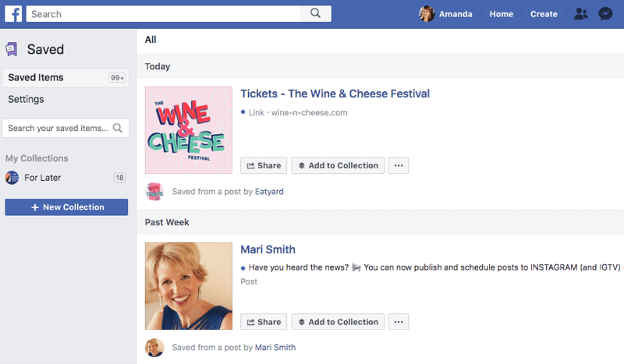Open the Tickets - The Wine & Cheese Festival link

click(x=335, y=94)
